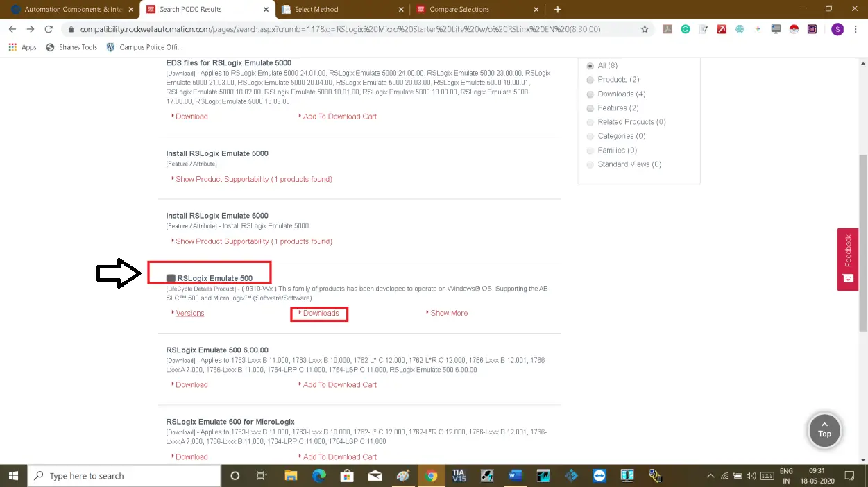Open Task View on the taskbar

(x=262, y=476)
